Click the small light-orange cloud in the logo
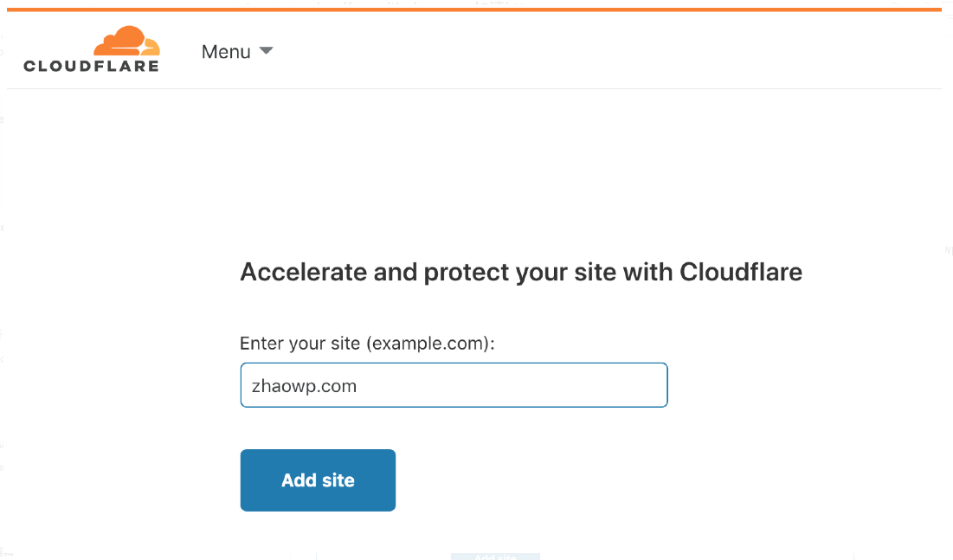 tap(152, 48)
